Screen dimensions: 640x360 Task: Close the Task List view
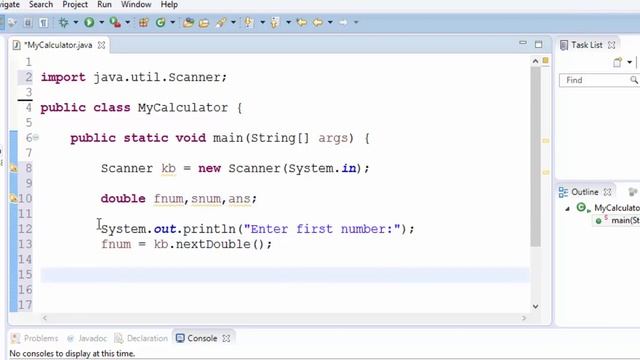[611, 45]
